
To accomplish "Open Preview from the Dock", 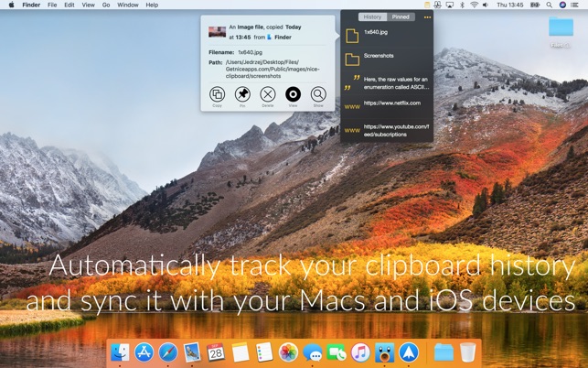I will [192, 352].
